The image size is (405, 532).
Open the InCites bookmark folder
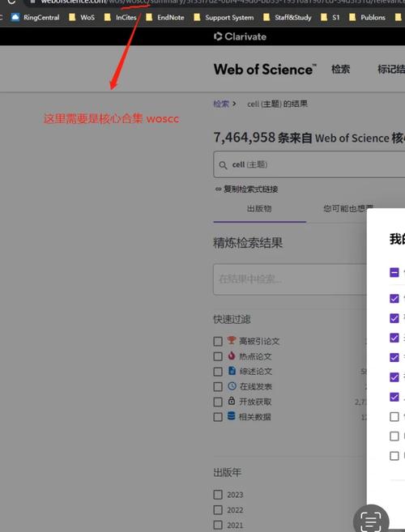(121, 17)
